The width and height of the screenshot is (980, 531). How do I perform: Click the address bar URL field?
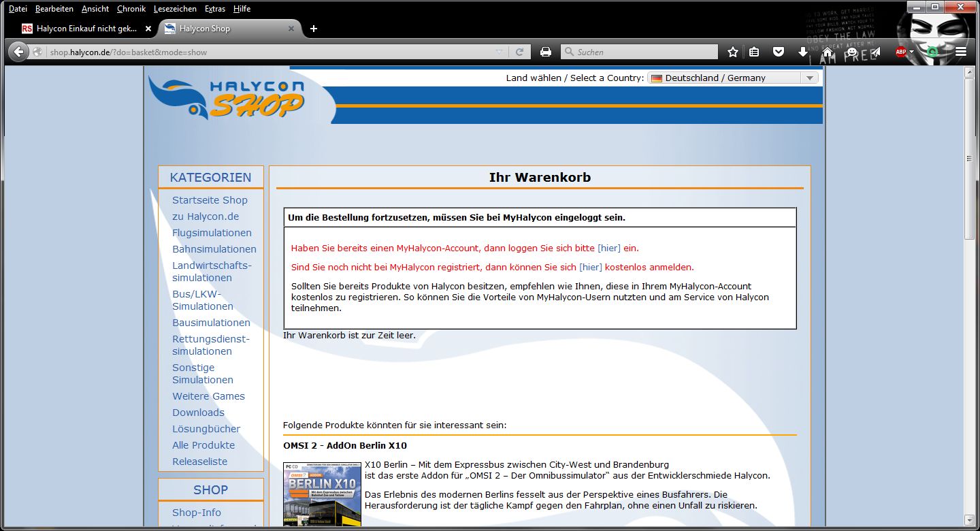(269, 52)
